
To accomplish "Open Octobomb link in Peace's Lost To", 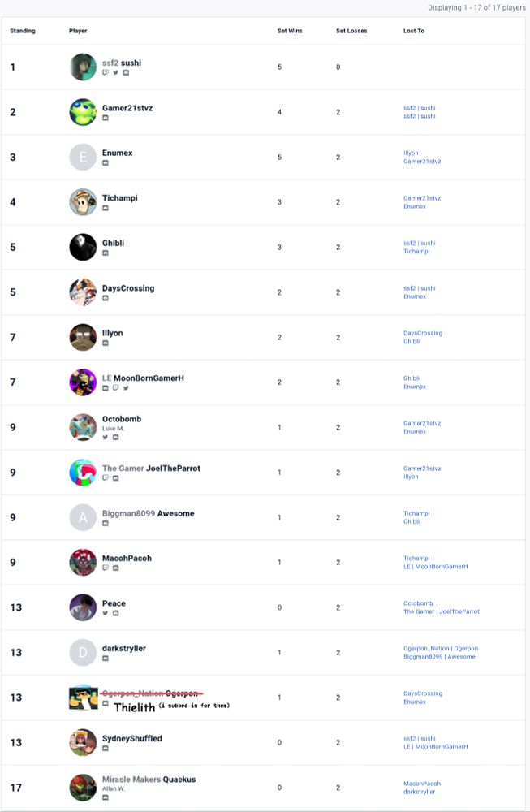I will pyautogui.click(x=418, y=603).
